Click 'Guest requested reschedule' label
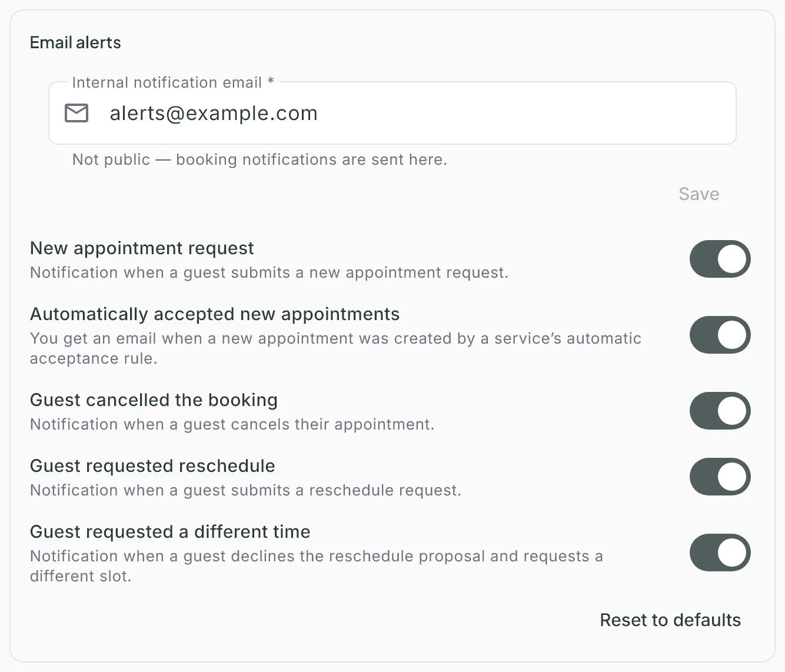 (152, 466)
